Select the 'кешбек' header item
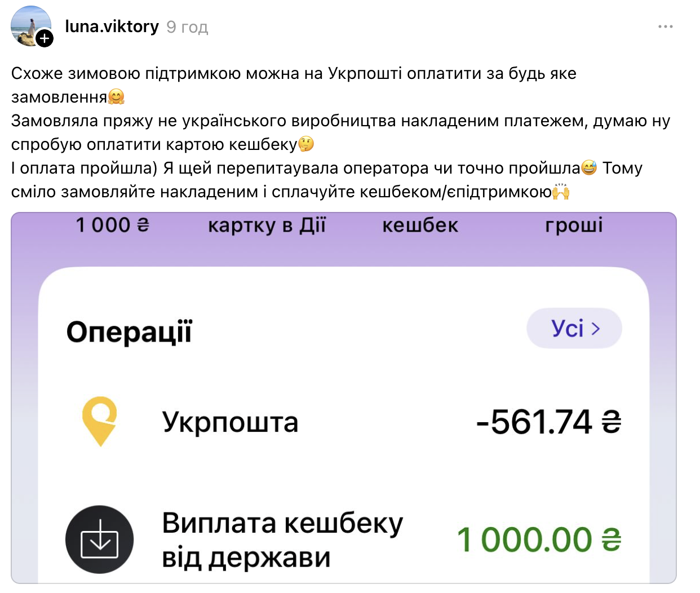 pos(420,225)
